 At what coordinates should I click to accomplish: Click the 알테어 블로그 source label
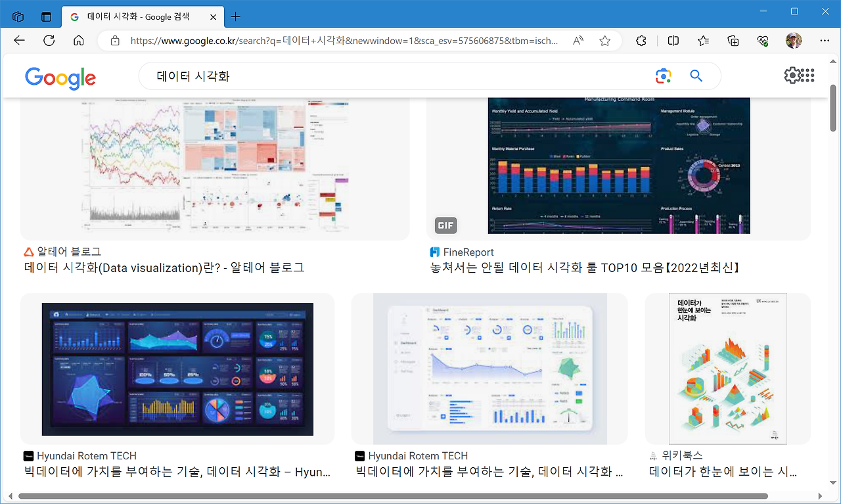tap(69, 252)
